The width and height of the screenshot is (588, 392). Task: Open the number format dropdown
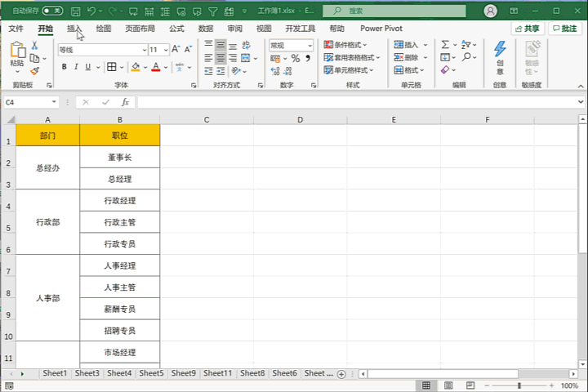coord(310,46)
